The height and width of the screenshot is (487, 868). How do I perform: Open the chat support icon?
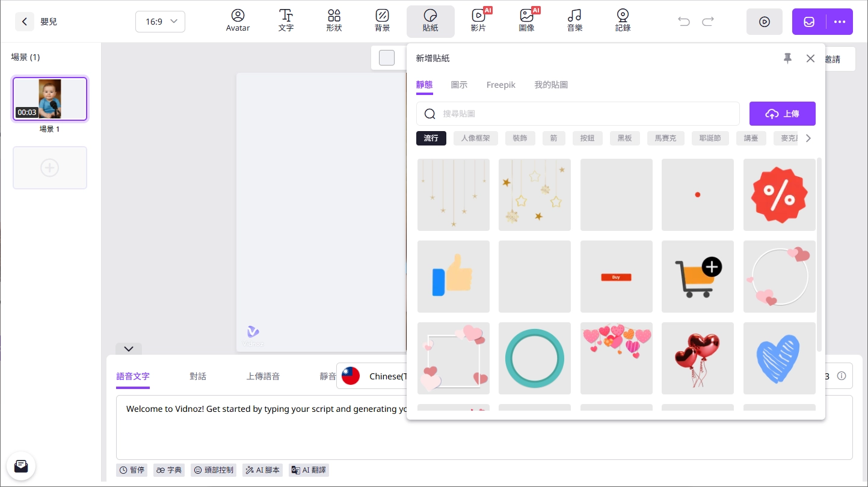coord(21,466)
